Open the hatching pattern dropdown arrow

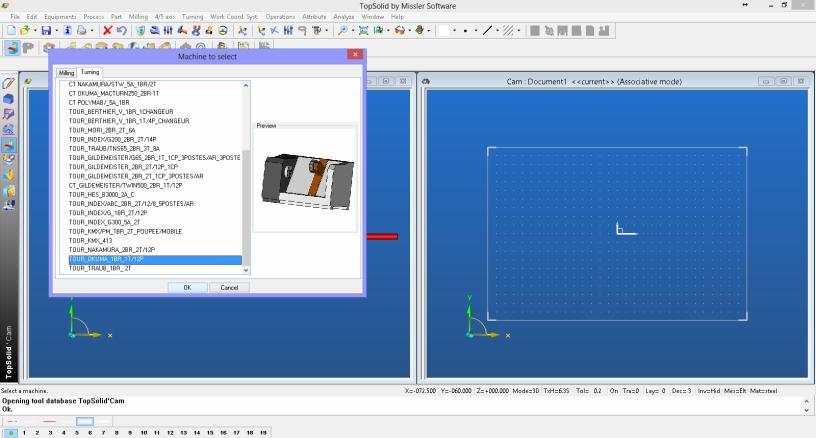[x=518, y=31]
